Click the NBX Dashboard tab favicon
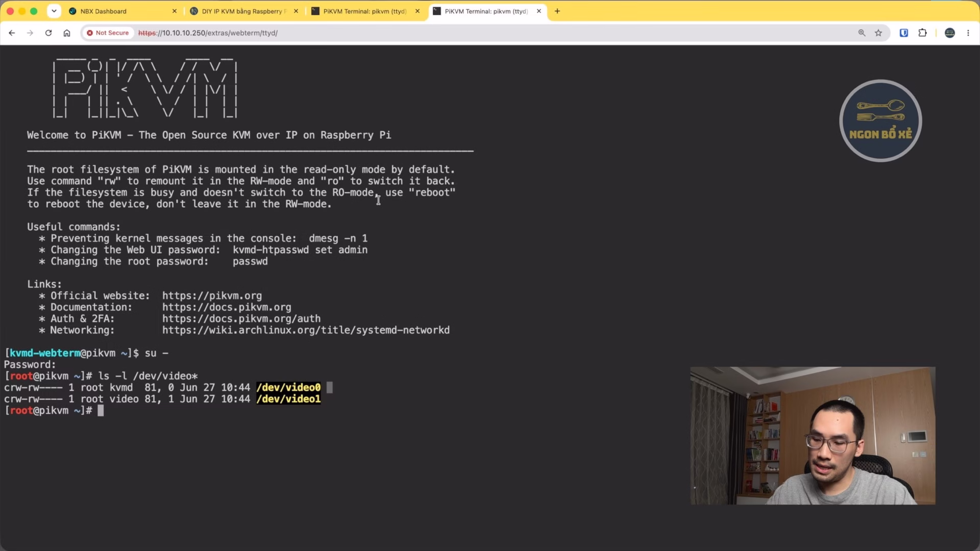The image size is (980, 551). (72, 11)
